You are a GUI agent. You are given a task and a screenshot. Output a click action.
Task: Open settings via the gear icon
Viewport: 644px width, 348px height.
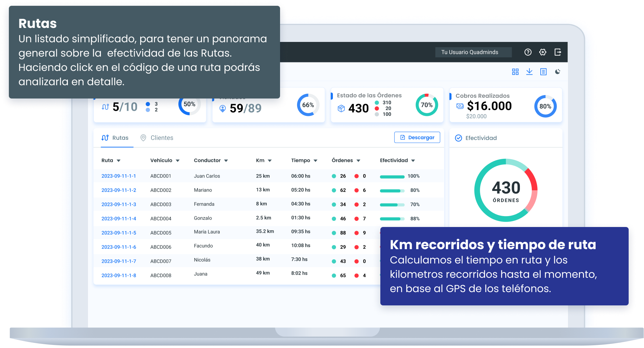(x=542, y=52)
